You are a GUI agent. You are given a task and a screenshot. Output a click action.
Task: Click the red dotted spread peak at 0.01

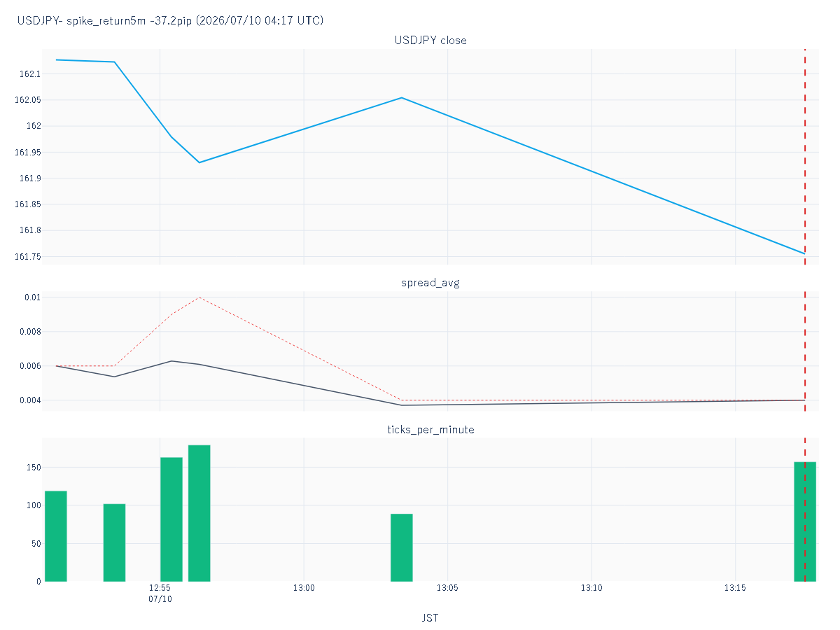tap(199, 297)
